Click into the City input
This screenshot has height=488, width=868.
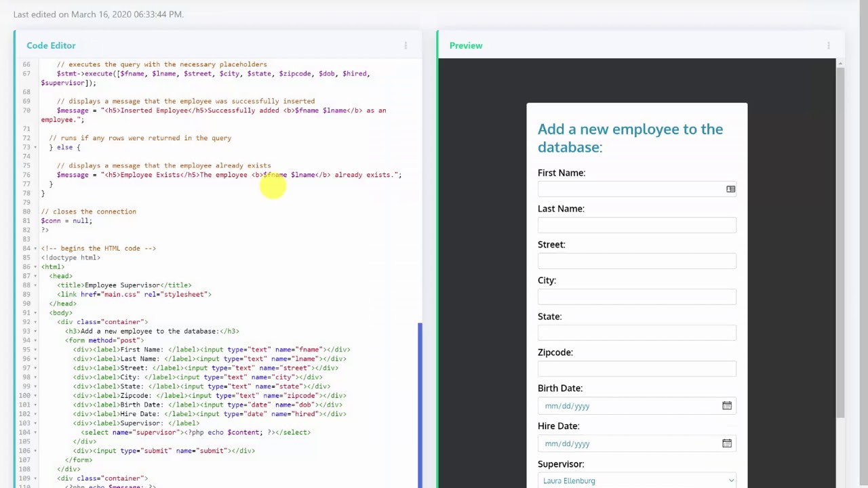coord(637,297)
